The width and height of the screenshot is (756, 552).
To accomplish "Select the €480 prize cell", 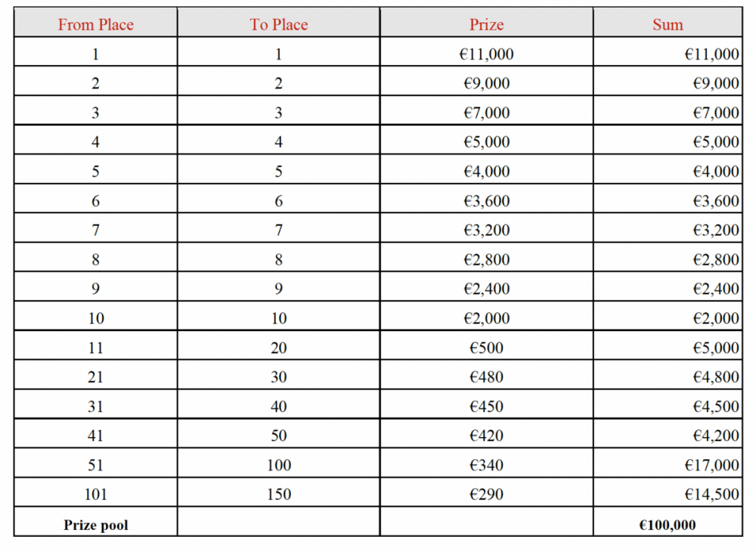I will [x=486, y=377].
